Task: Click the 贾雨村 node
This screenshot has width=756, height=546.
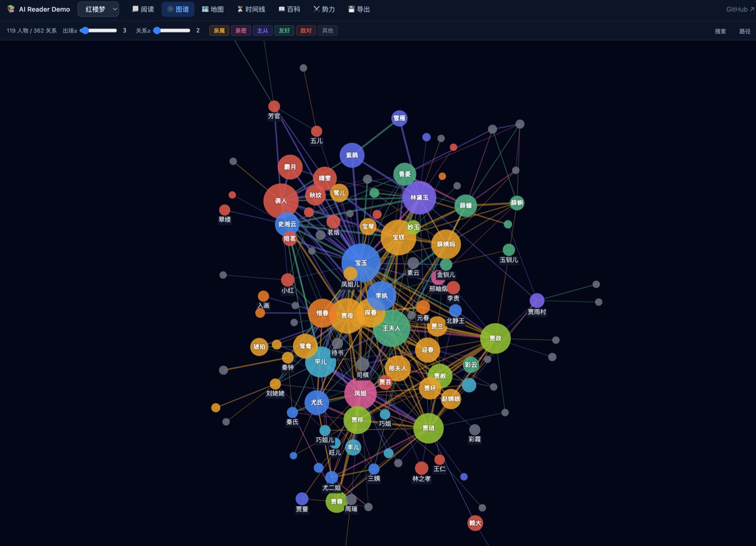Action: click(x=537, y=300)
